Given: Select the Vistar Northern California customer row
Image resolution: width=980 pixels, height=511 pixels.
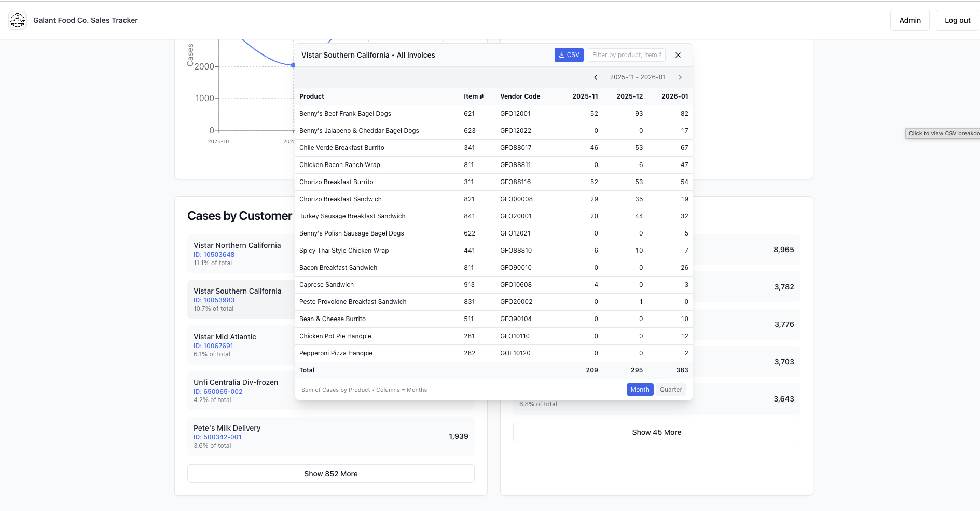Looking at the screenshot, I should click(x=241, y=254).
